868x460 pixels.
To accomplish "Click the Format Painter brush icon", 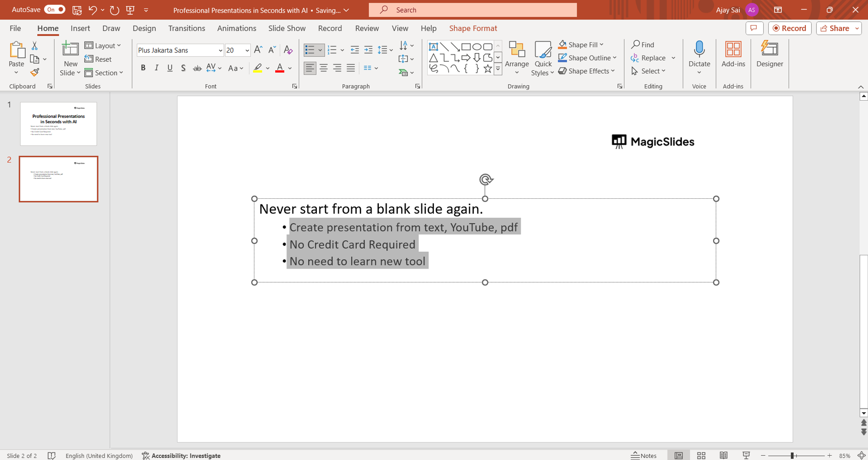I will click(35, 72).
